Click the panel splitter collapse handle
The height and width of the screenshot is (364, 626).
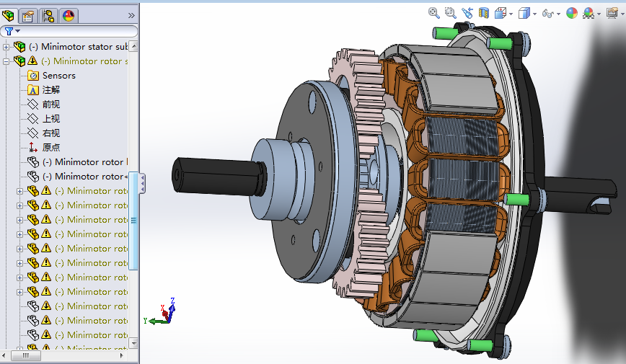(x=142, y=183)
